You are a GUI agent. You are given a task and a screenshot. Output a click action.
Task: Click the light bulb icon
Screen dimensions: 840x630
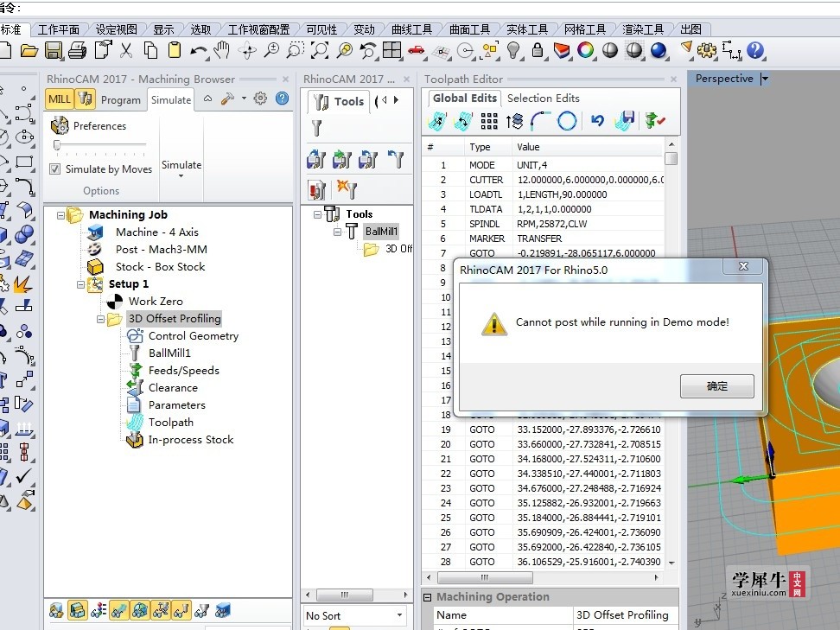[513, 51]
